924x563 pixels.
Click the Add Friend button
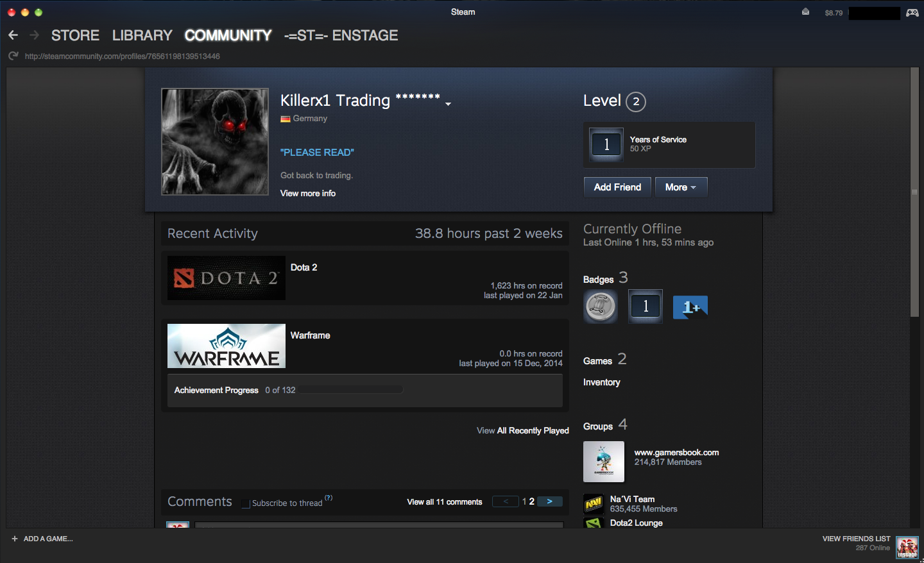pos(617,187)
